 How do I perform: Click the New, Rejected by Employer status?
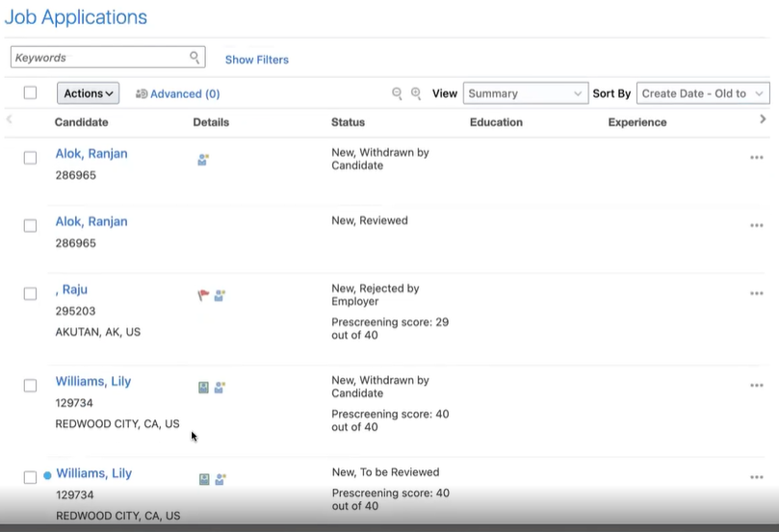[x=376, y=294]
